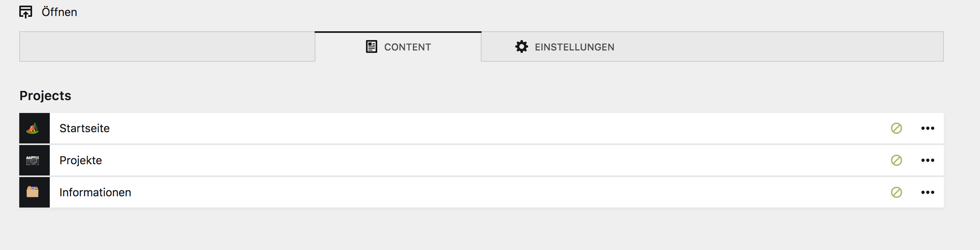
Task: Open the Einstellungen tab
Action: tap(574, 46)
